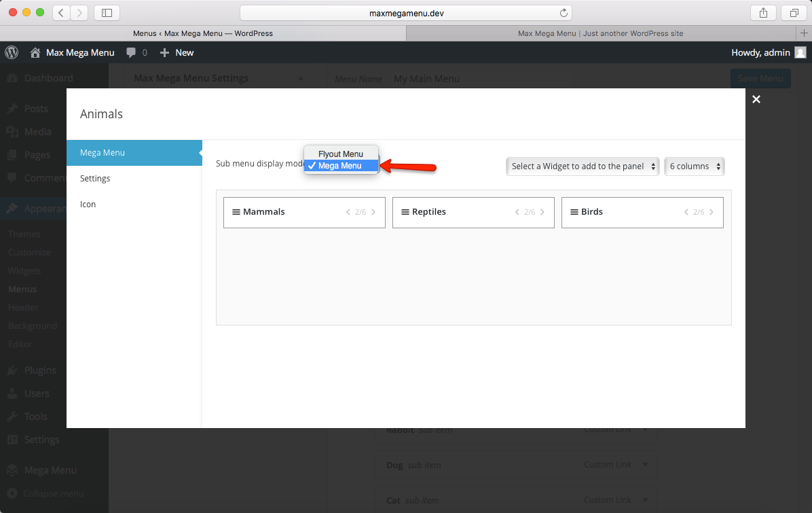Expand Mammals column width with right chevron
This screenshot has width=812, height=513.
[373, 212]
